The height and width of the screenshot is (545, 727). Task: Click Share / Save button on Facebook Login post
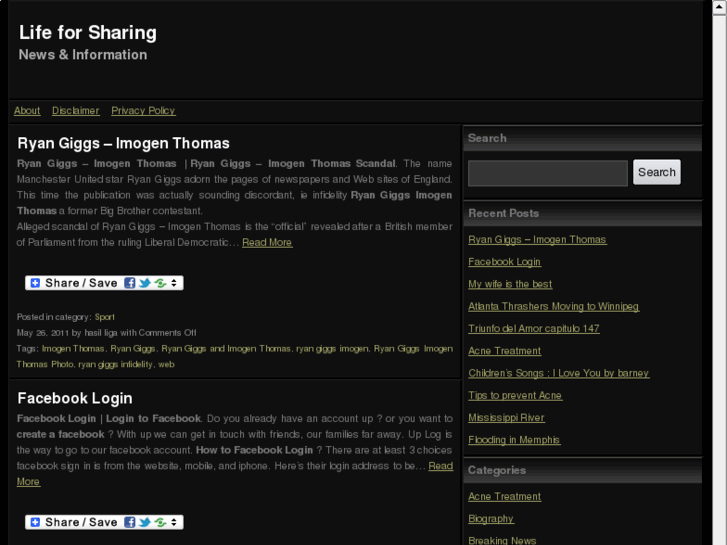click(x=104, y=522)
